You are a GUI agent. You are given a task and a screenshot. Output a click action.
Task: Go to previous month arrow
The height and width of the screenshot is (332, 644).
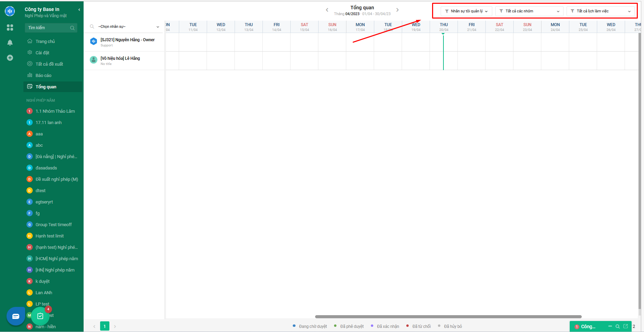[x=327, y=10]
